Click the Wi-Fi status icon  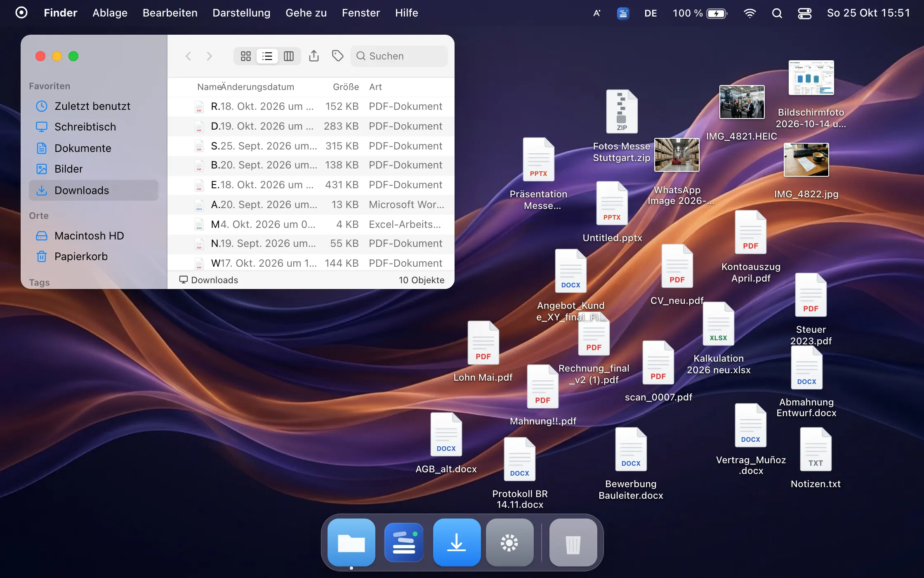(750, 13)
